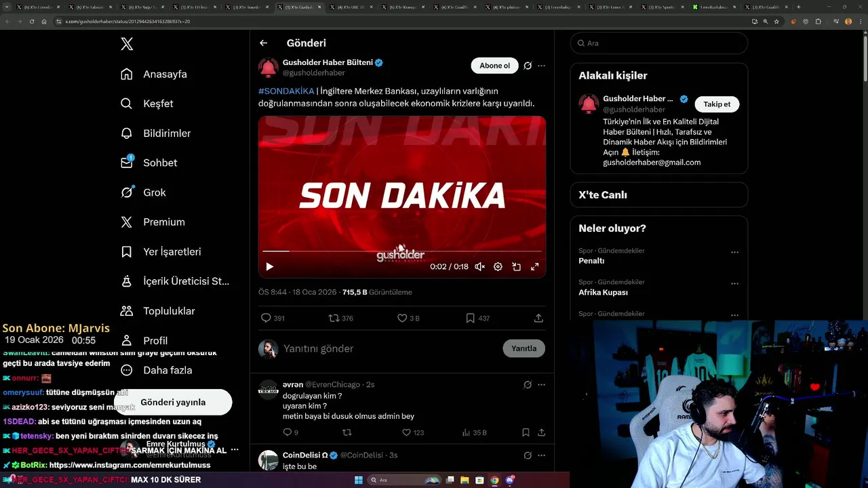Open Chrome extensions puzzle icon
The width and height of the screenshot is (868, 488).
point(818,21)
